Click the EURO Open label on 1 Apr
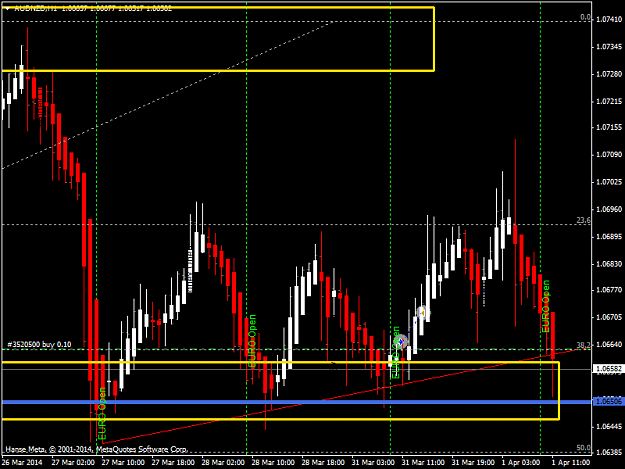 546,306
